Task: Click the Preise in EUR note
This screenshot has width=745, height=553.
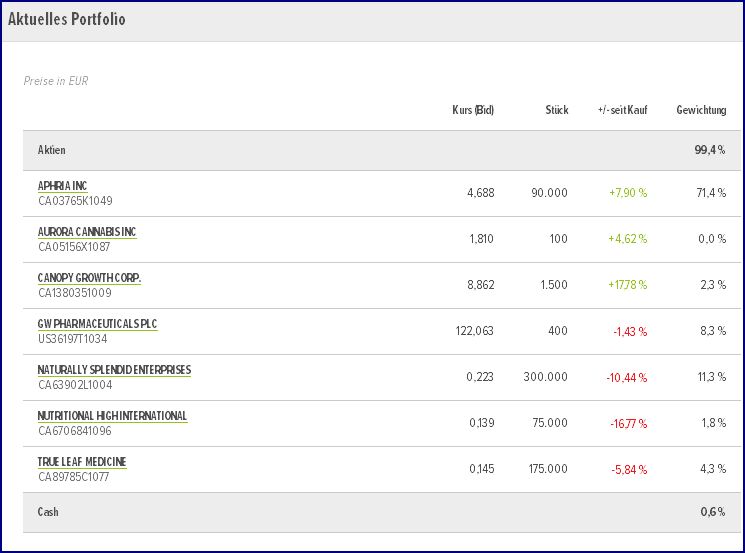Action: 56,81
